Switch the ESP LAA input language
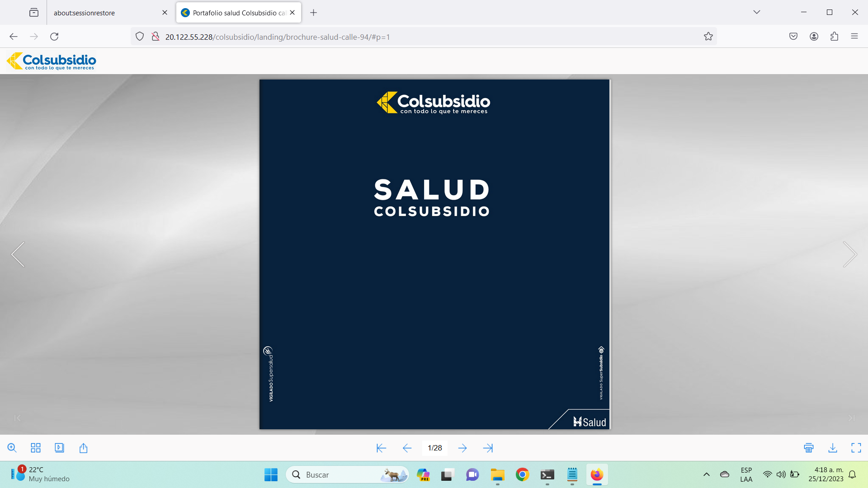 tap(746, 474)
